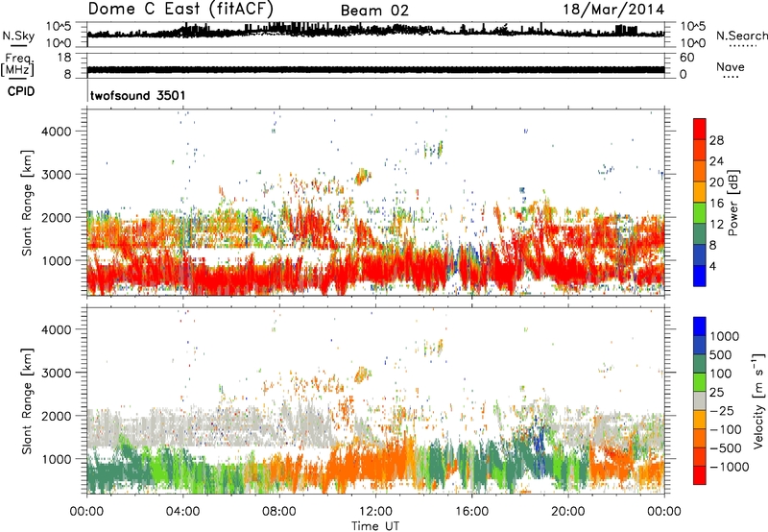Select the grey velocity swatch between -25 and 25

click(x=700, y=401)
